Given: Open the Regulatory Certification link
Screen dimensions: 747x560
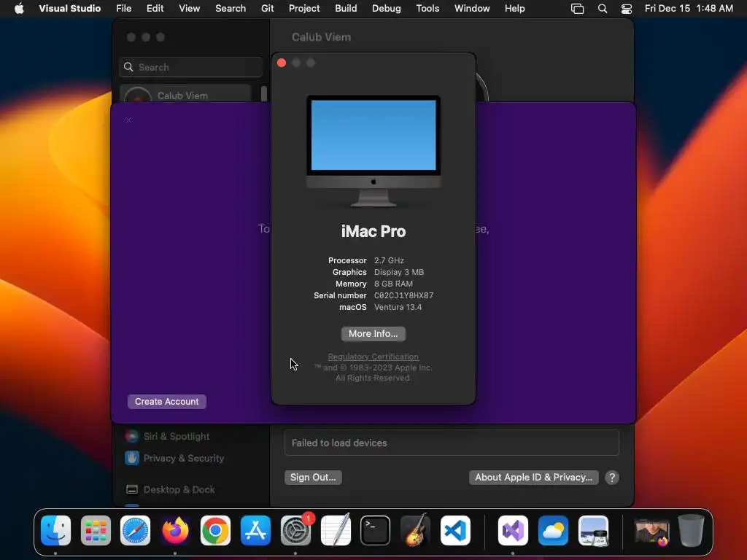Looking at the screenshot, I should click(x=373, y=357).
